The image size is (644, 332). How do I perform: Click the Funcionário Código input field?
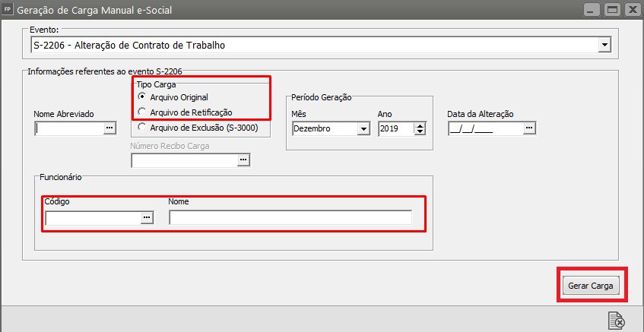click(x=94, y=218)
